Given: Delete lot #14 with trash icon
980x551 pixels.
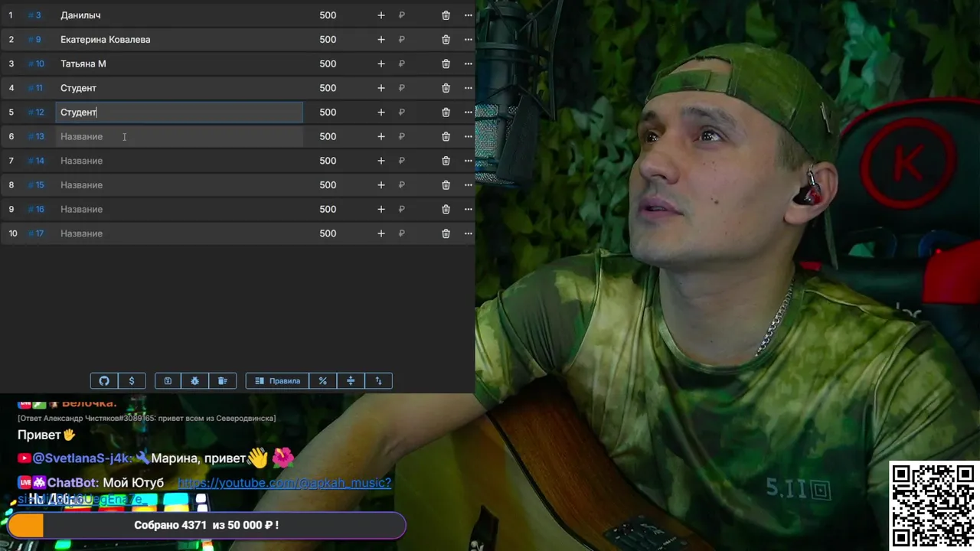Looking at the screenshot, I should coord(446,161).
